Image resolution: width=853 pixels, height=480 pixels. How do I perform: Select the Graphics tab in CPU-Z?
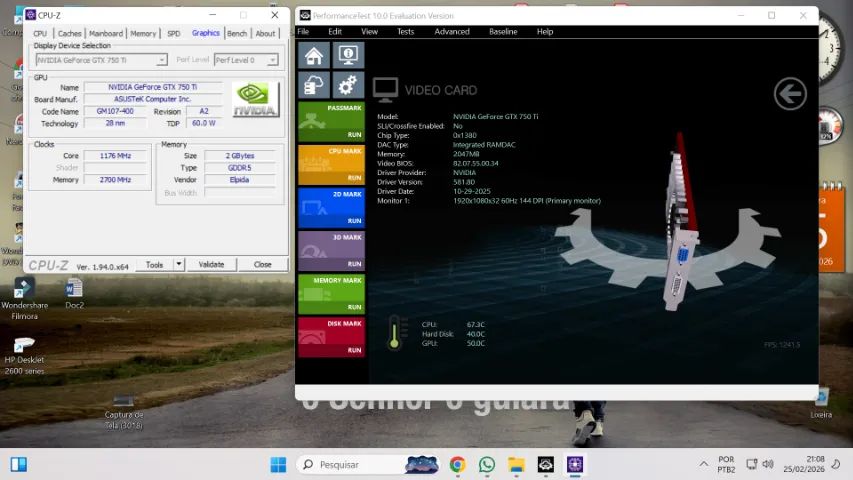206,33
